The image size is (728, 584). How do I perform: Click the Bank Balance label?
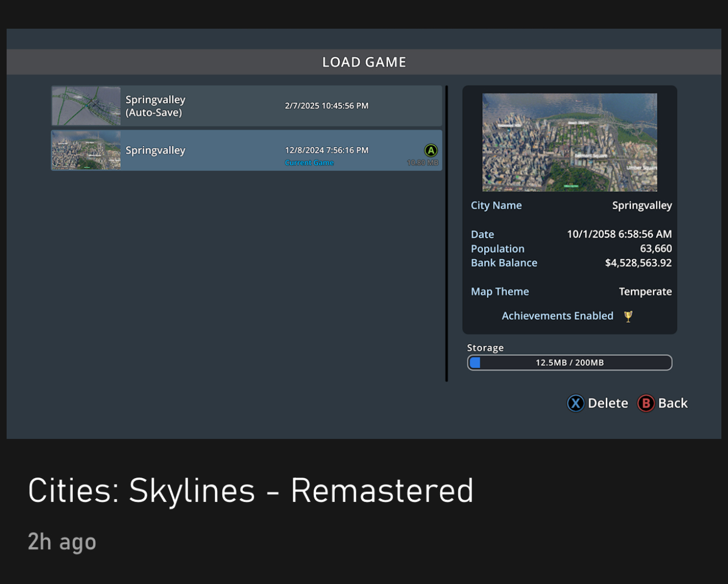[x=504, y=263]
